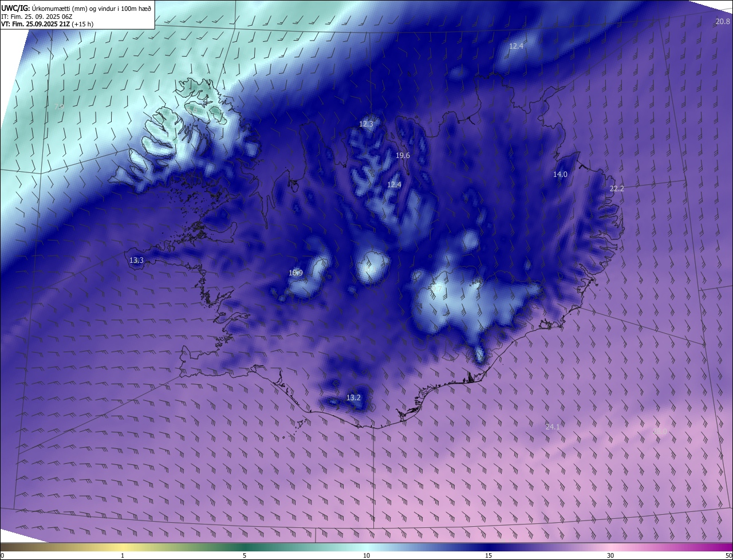Click the 12.3 value label
733x560 pixels.
pyautogui.click(x=366, y=124)
